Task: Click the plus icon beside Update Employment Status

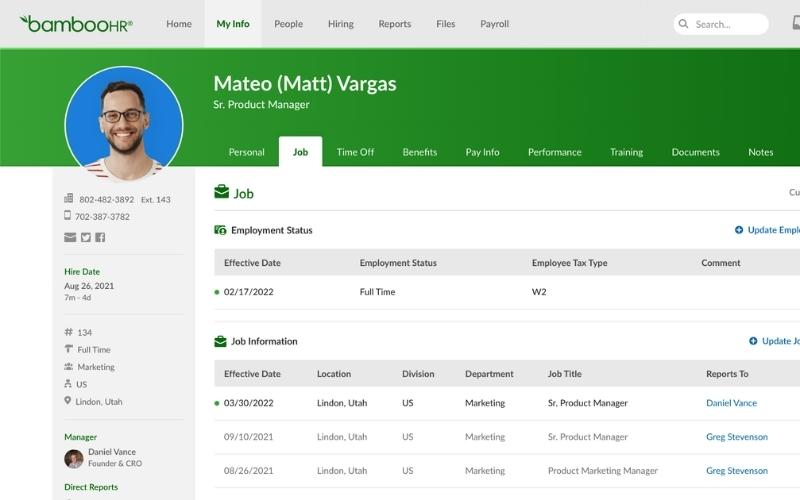Action: click(739, 230)
